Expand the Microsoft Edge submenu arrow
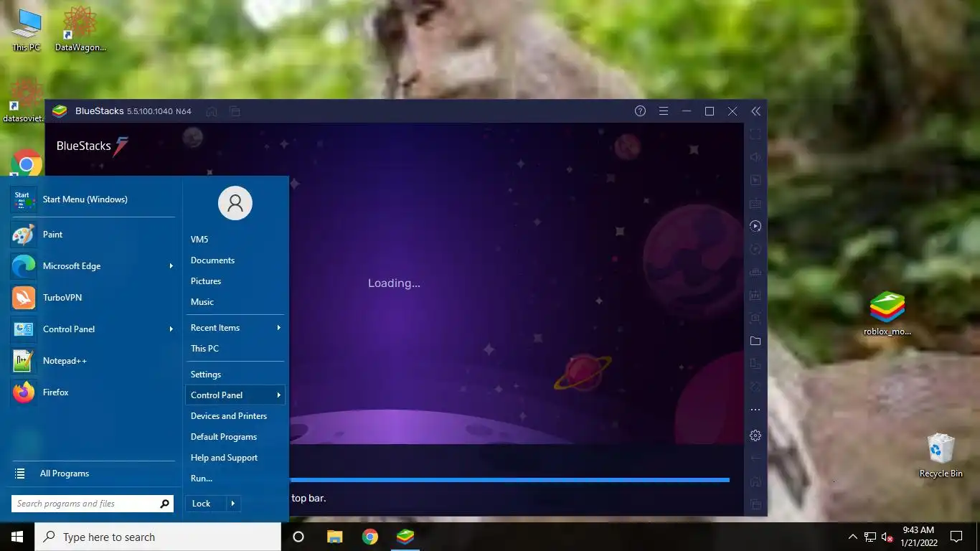 pyautogui.click(x=171, y=266)
